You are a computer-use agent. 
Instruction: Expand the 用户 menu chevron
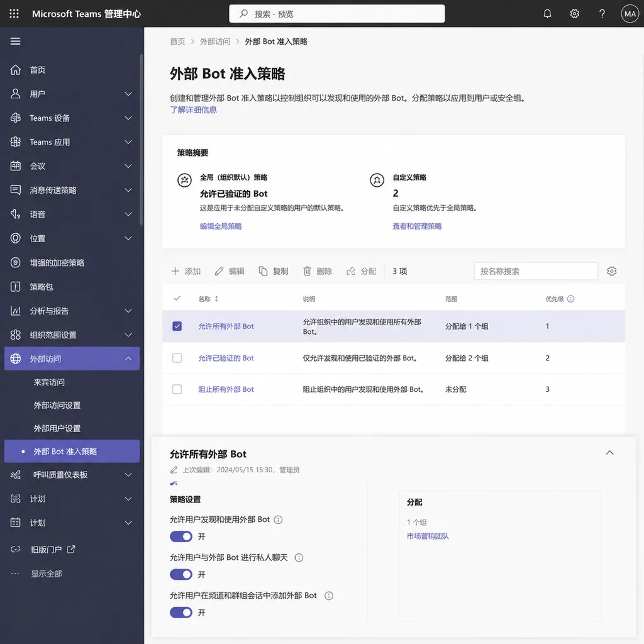point(128,94)
